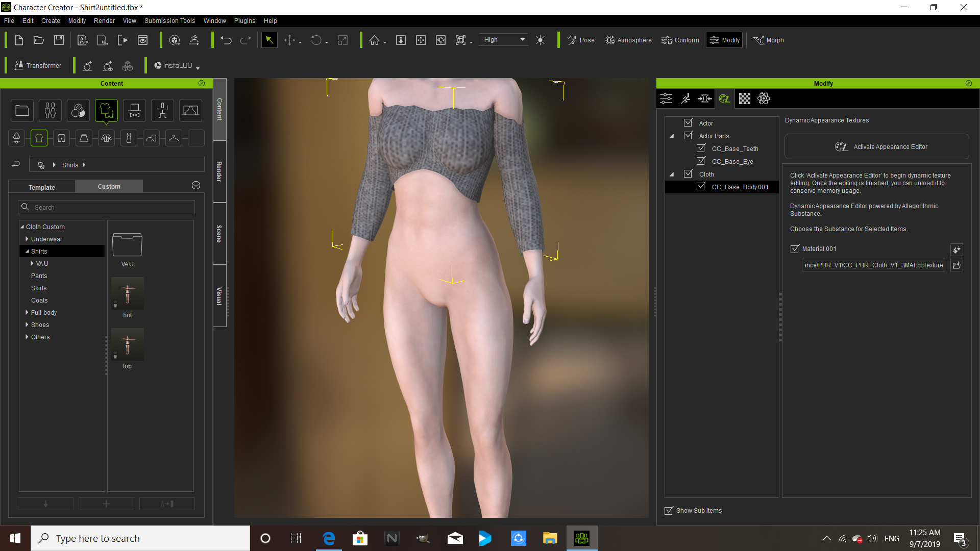Toggle the CC_Base_Body.001 checkbox
The image size is (980, 551).
701,187
